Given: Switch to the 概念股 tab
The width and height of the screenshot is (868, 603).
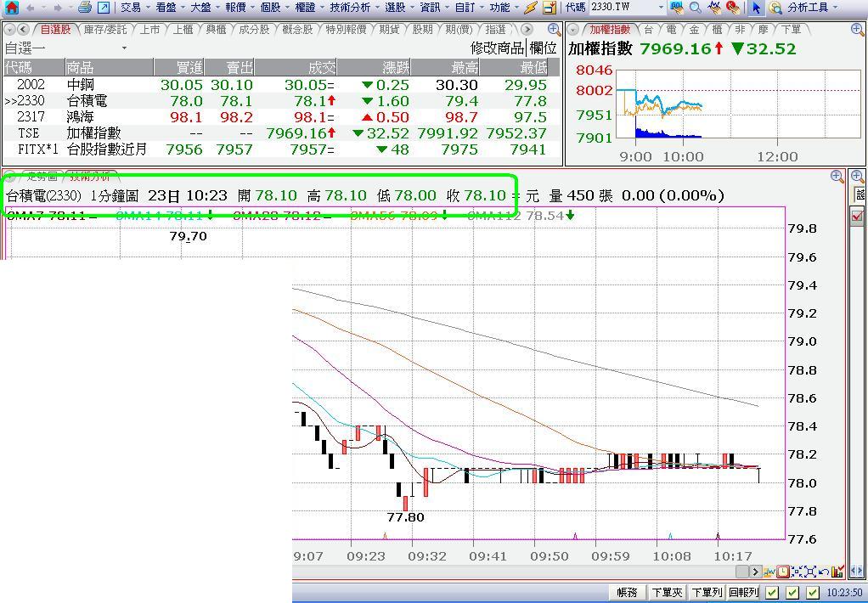Looking at the screenshot, I should click(x=296, y=30).
